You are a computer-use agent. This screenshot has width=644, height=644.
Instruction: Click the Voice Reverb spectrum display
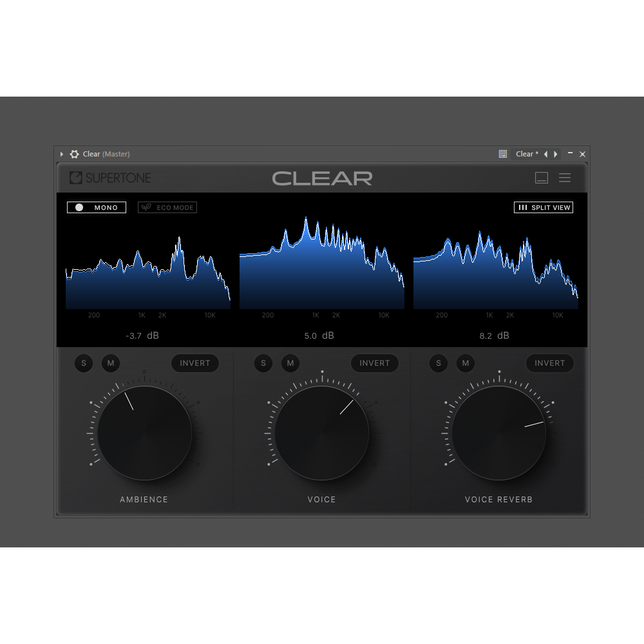point(496,270)
